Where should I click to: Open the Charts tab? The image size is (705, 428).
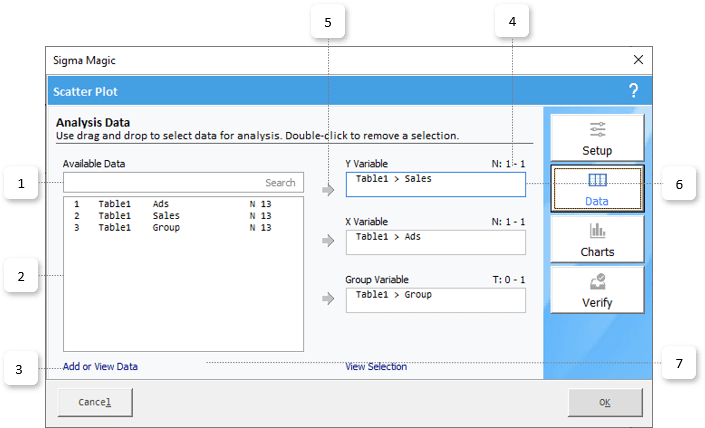(597, 239)
